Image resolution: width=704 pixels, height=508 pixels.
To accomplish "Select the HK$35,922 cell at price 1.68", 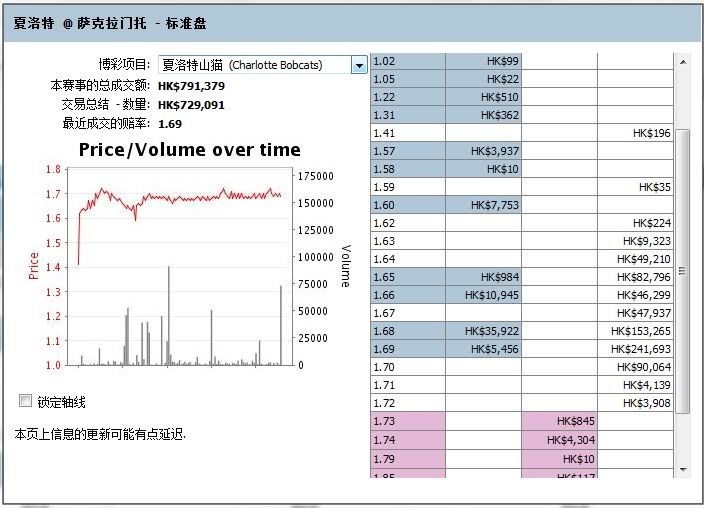I will click(484, 331).
